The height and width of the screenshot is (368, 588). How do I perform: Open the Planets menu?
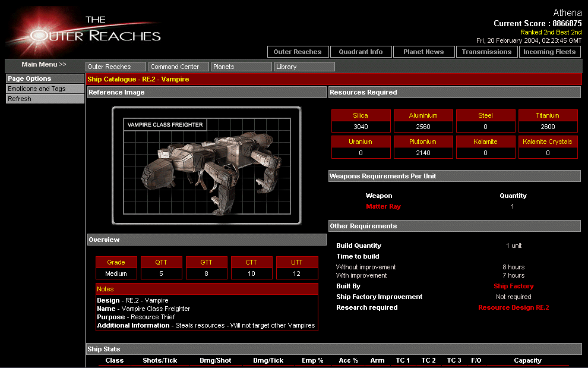[242, 67]
